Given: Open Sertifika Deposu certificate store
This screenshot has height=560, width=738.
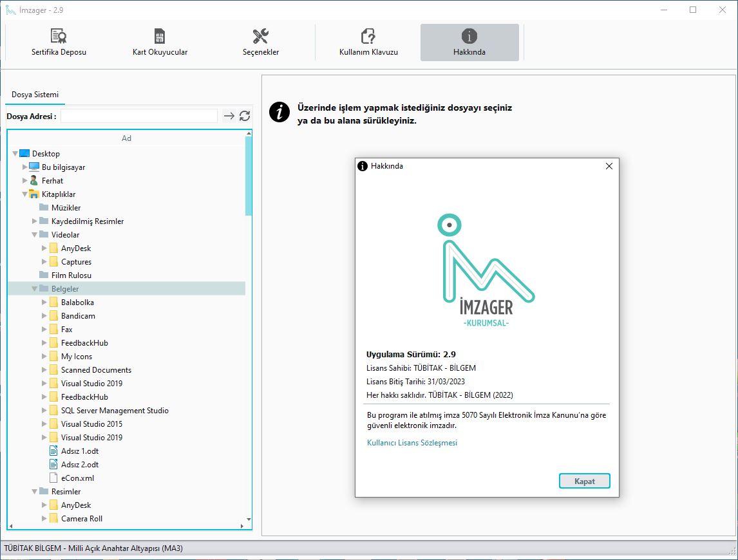Looking at the screenshot, I should [59, 42].
